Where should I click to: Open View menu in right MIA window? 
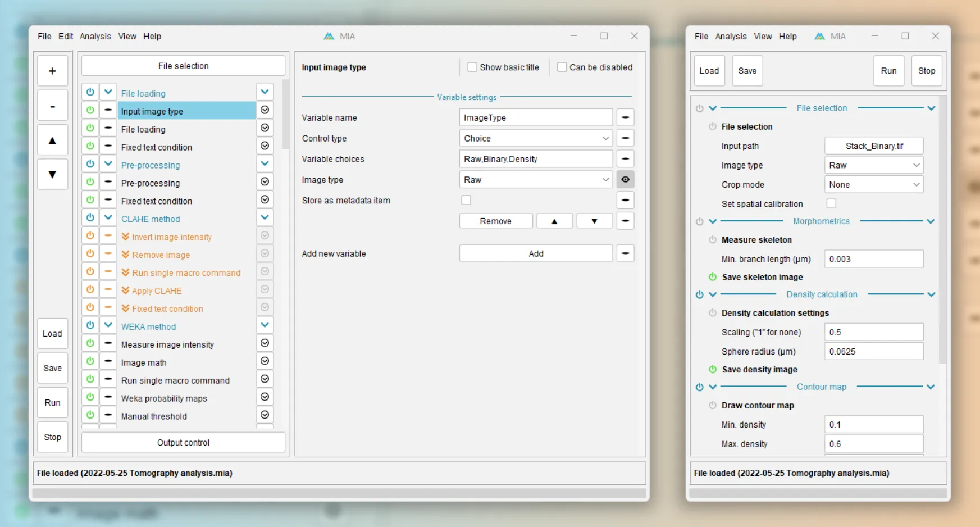(x=763, y=36)
